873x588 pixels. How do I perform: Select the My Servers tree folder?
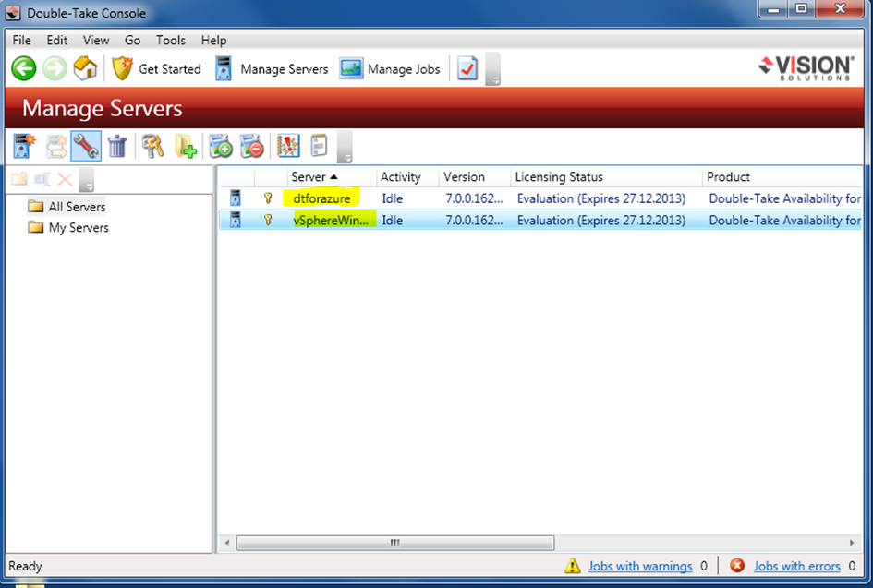pyautogui.click(x=78, y=227)
